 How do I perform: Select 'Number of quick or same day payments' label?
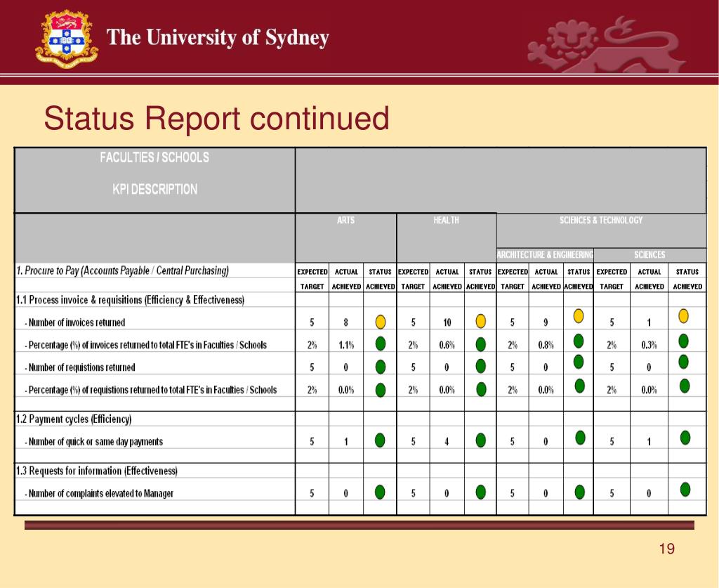point(94,442)
